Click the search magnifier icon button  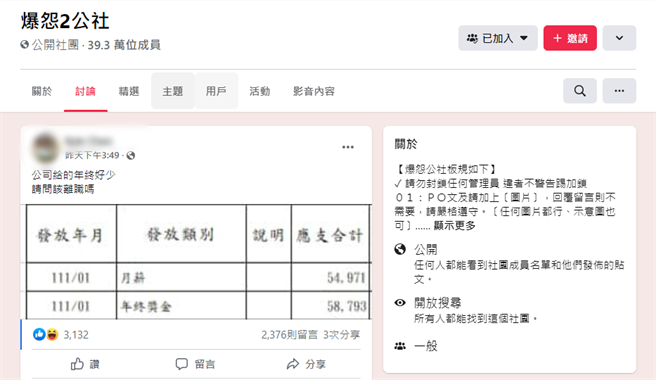[x=579, y=90]
